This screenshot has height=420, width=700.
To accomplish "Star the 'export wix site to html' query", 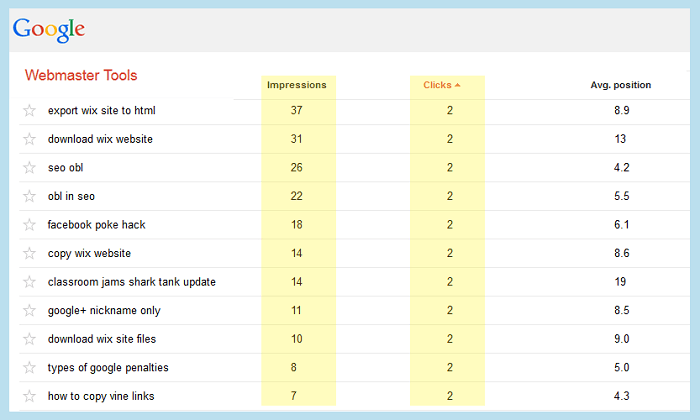I will (29, 110).
